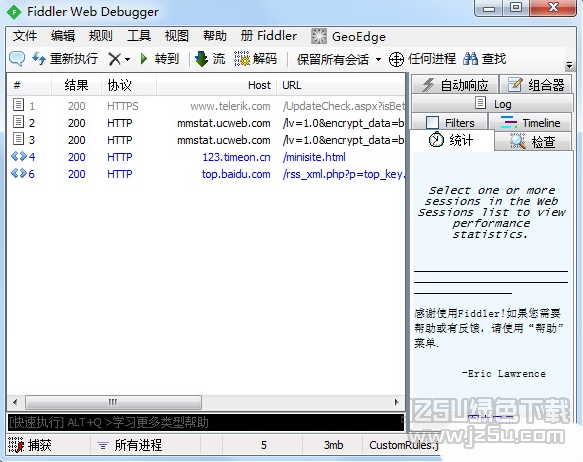
Task: Click the /rss_xml.php URL in session 6
Action: point(343,174)
